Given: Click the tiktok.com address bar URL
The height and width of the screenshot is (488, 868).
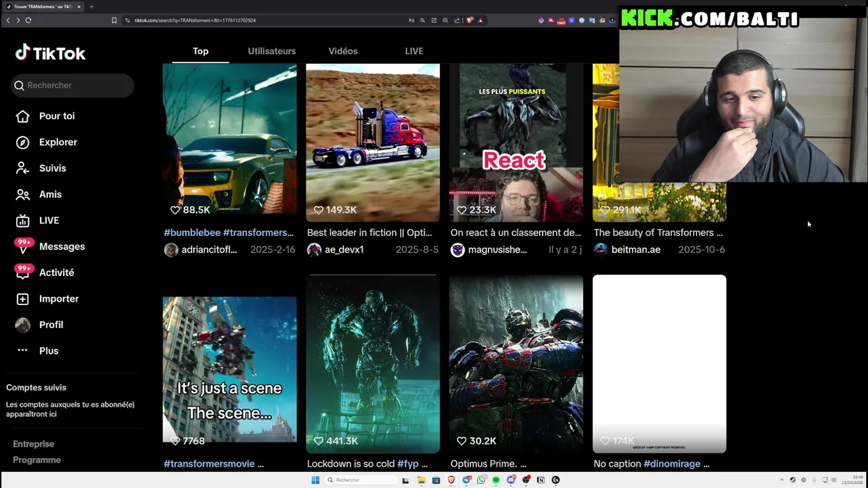Looking at the screenshot, I should coord(195,20).
